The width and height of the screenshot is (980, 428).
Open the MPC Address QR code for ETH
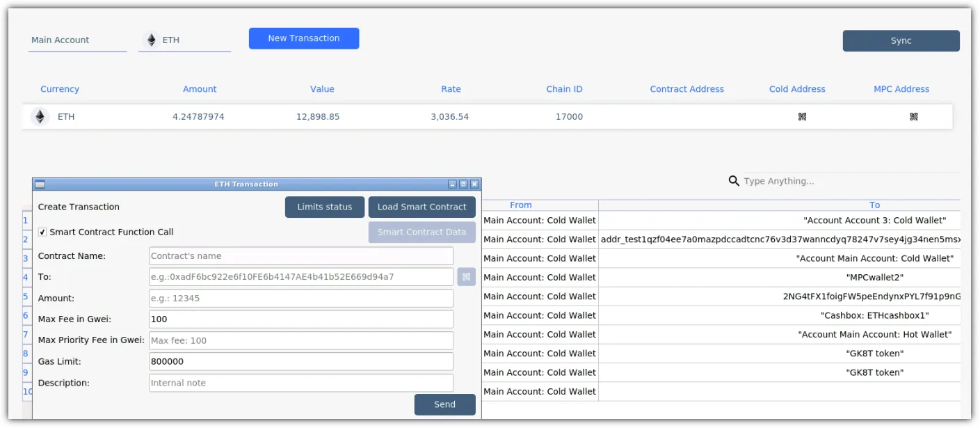[914, 117]
